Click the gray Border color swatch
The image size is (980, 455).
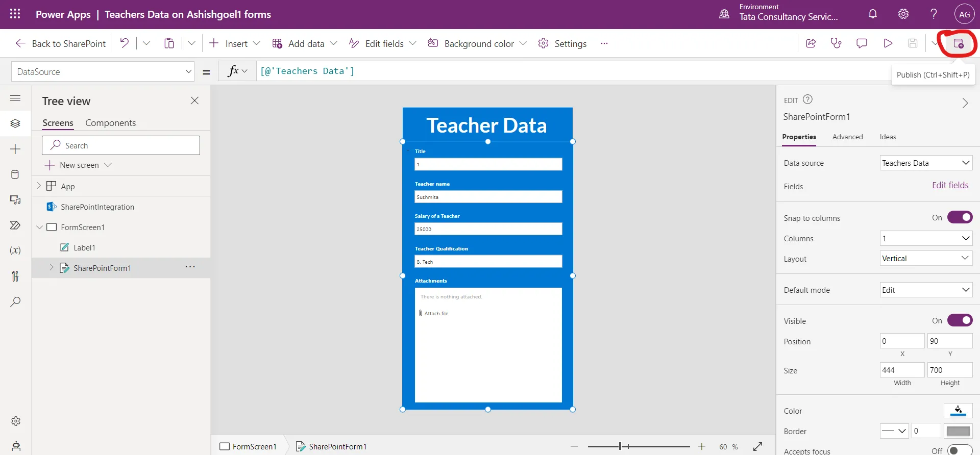point(958,431)
